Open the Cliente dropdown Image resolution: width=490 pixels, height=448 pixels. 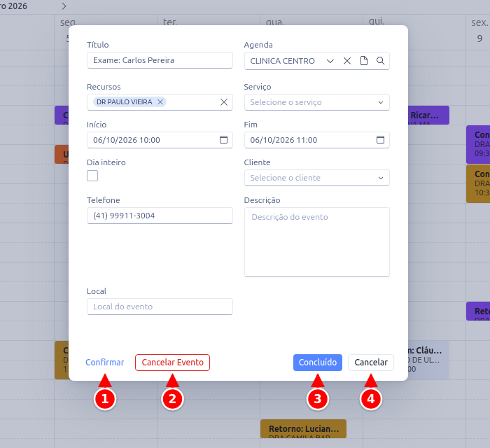[x=317, y=178]
